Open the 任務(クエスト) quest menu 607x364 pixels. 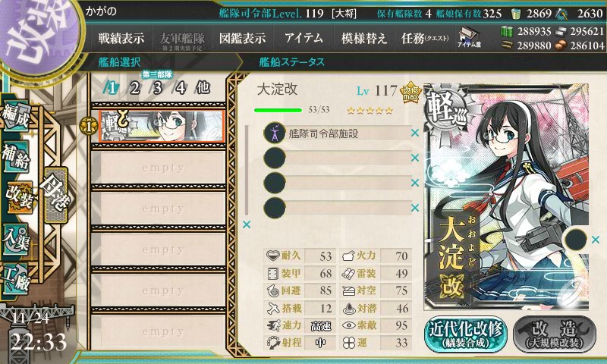click(x=425, y=38)
